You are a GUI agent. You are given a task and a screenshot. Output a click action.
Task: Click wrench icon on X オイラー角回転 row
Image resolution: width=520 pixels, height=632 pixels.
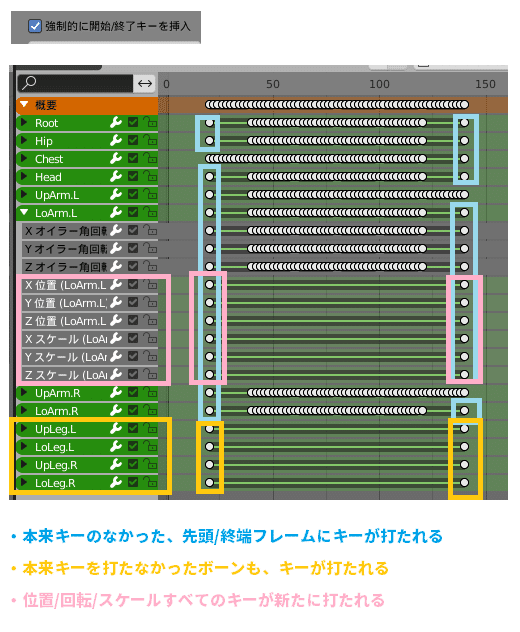(x=116, y=230)
